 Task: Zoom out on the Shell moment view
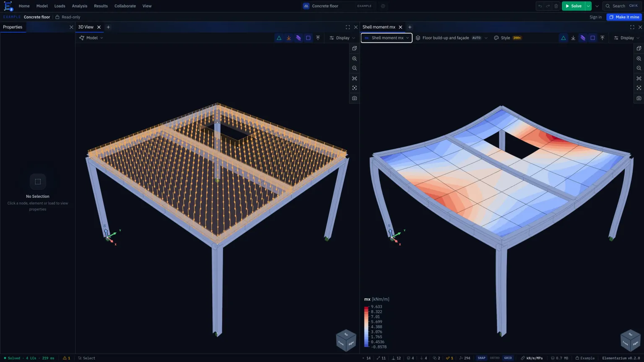[x=639, y=68]
